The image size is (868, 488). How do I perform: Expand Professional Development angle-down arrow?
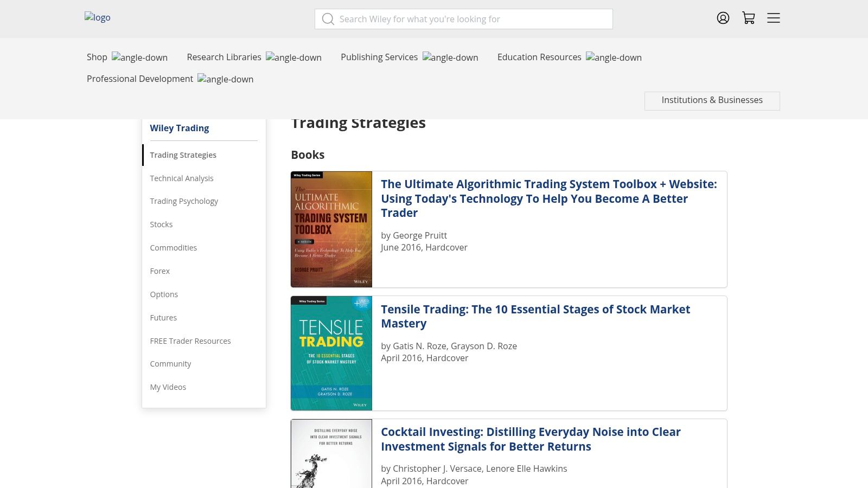click(225, 79)
